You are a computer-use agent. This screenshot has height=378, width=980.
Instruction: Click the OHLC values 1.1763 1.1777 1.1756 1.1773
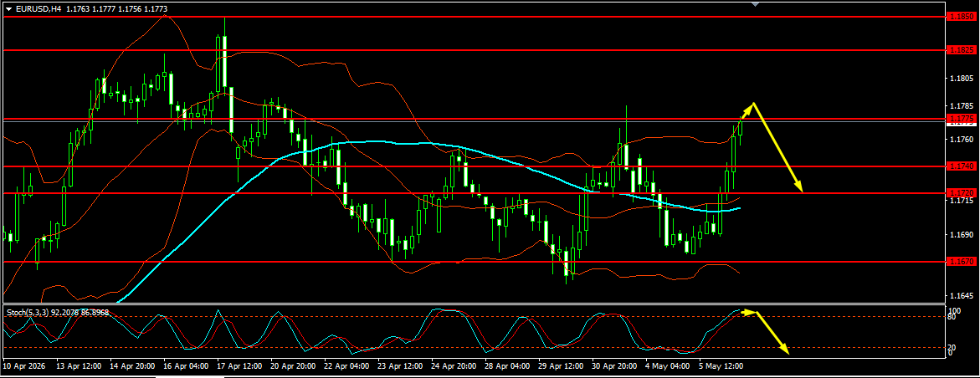coord(116,9)
